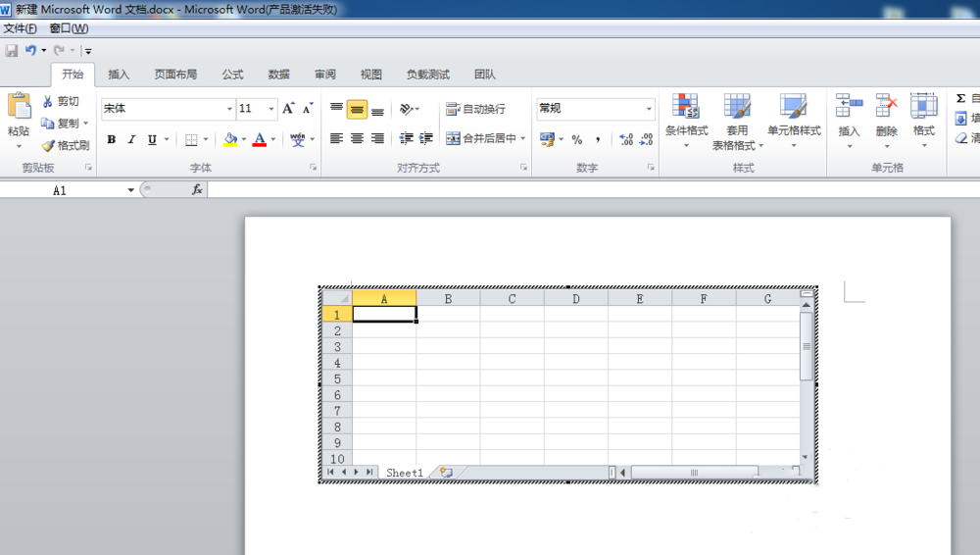Image resolution: width=980 pixels, height=555 pixels.
Task: Open Cell Styles (单元格样式)
Action: (794, 122)
